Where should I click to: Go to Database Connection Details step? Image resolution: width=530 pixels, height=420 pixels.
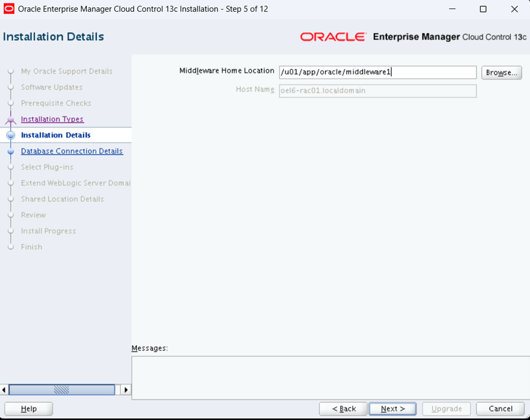(x=72, y=151)
